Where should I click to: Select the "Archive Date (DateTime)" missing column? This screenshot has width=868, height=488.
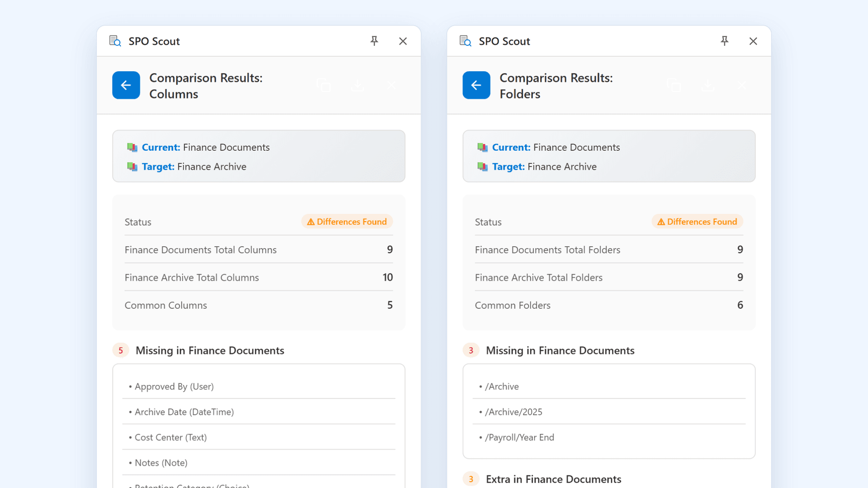coord(259,412)
